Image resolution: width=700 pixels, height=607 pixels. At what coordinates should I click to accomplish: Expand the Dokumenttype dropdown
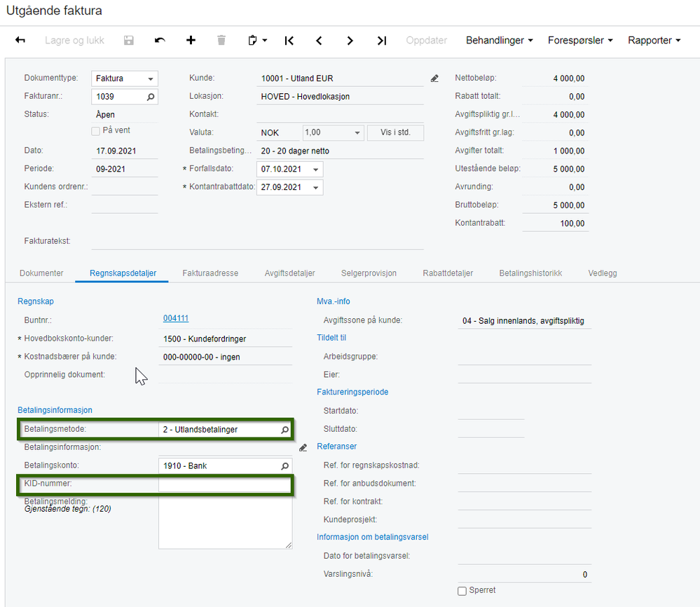[151, 79]
